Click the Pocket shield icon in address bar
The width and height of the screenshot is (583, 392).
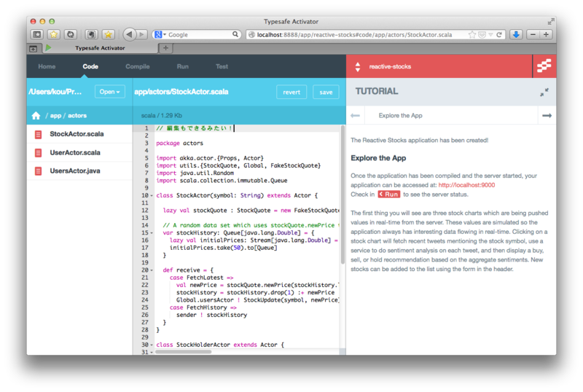tap(482, 34)
